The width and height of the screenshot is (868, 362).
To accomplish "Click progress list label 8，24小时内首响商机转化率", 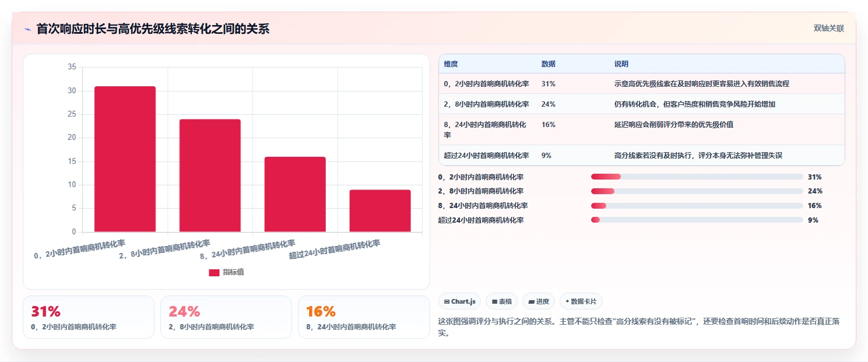I will (483, 206).
